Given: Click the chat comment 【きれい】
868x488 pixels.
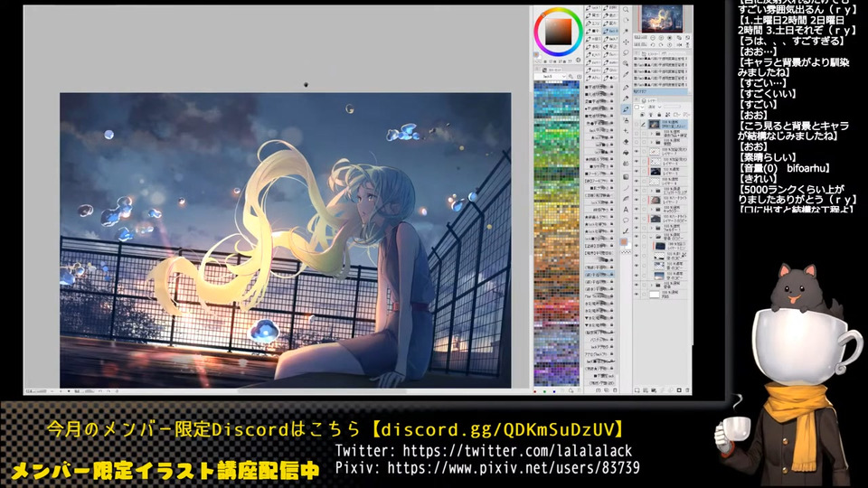Looking at the screenshot, I should click(x=758, y=178).
